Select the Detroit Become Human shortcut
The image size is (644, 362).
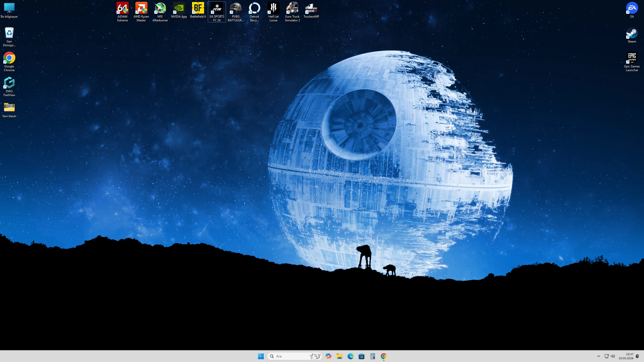pos(254,12)
